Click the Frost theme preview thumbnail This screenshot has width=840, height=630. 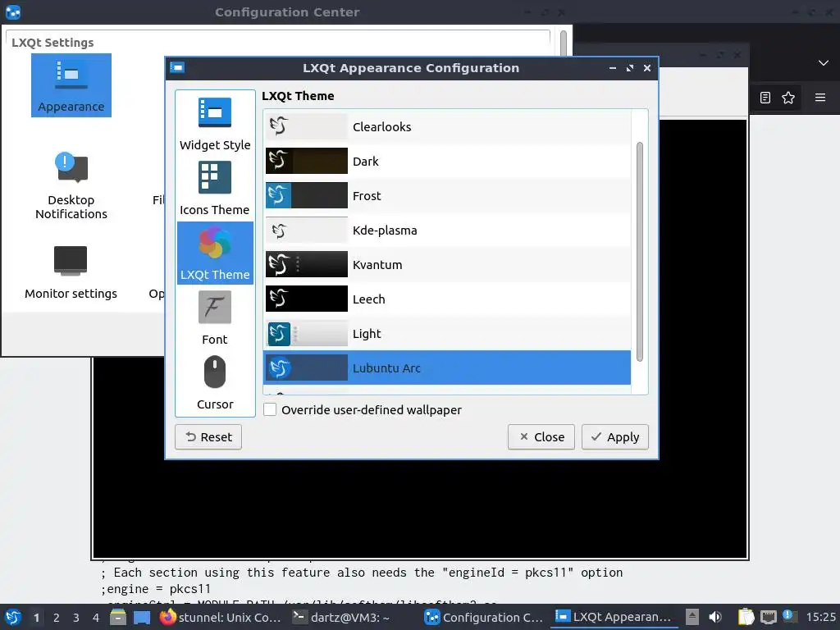tap(307, 195)
